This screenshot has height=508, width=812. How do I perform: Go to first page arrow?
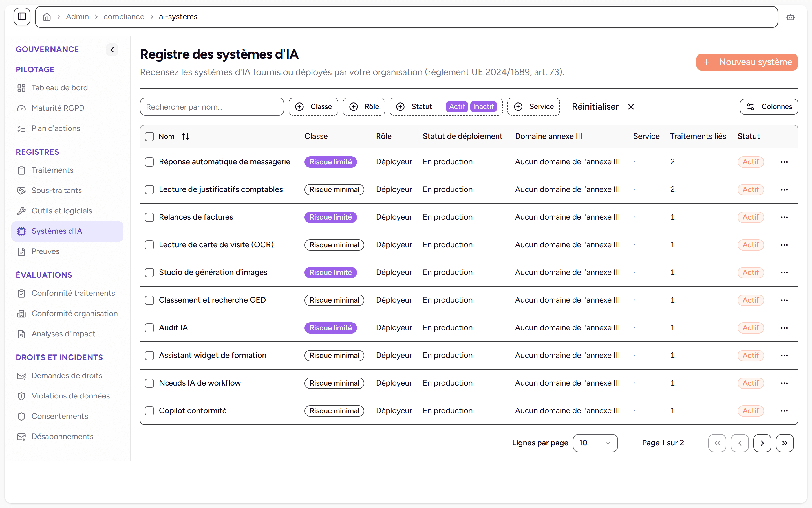pyautogui.click(x=717, y=443)
